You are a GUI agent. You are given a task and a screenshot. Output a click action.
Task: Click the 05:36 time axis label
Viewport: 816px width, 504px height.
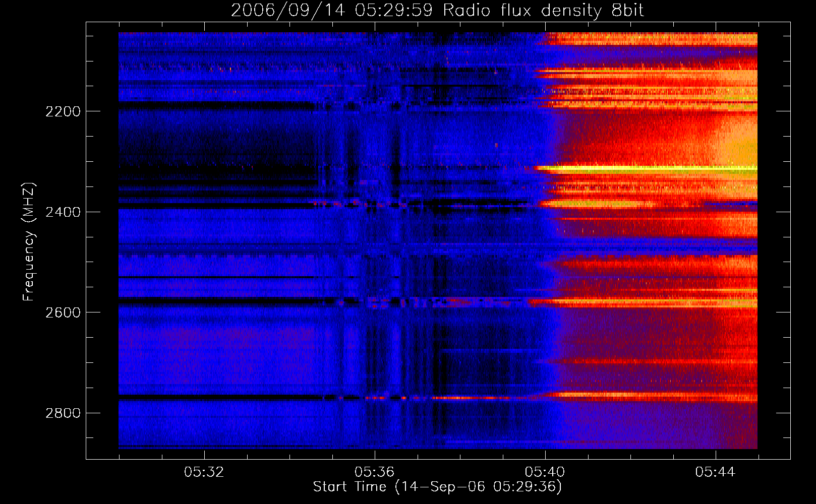point(374,472)
